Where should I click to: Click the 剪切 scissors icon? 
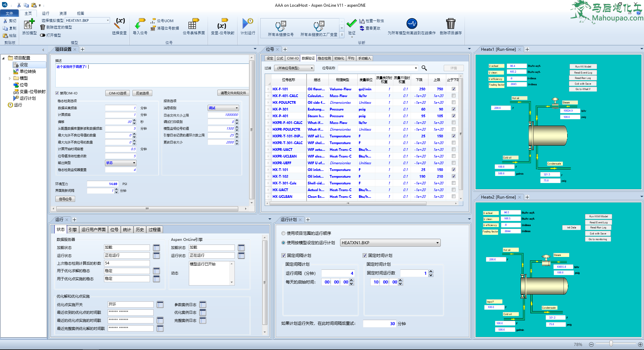pos(5,21)
